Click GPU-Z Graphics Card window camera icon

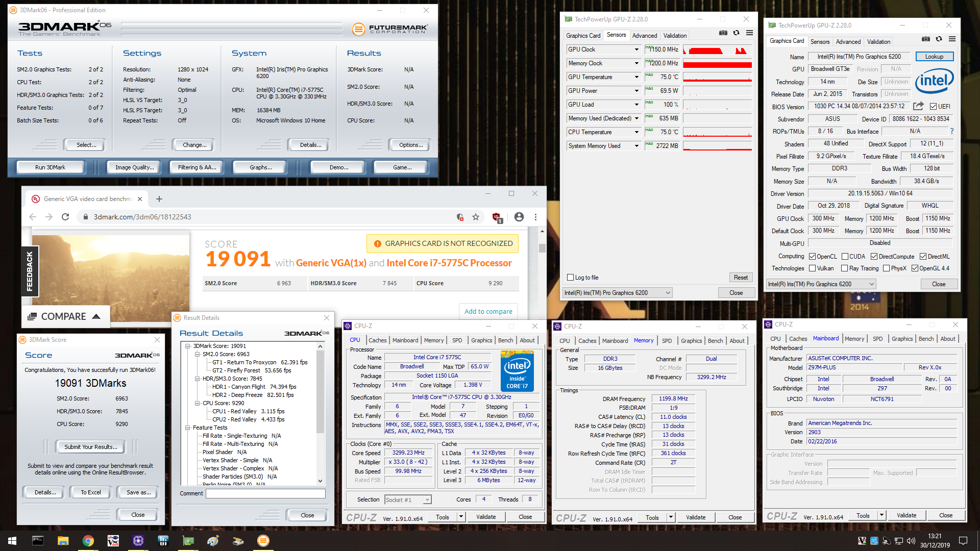pyautogui.click(x=926, y=39)
